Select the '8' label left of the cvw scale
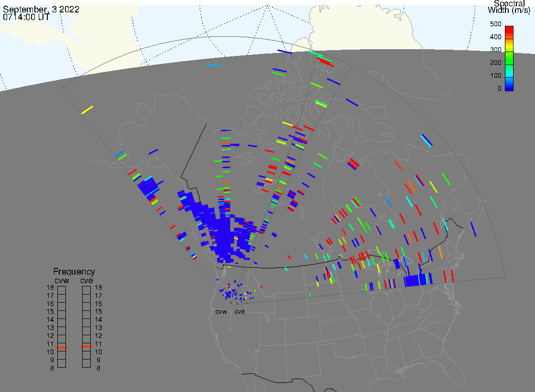 click(52, 369)
